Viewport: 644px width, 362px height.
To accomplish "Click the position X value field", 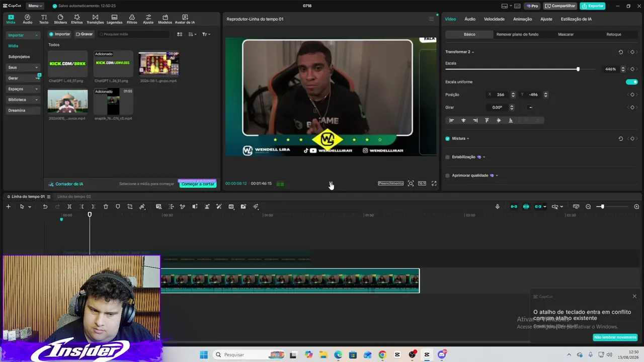I will click(x=501, y=95).
